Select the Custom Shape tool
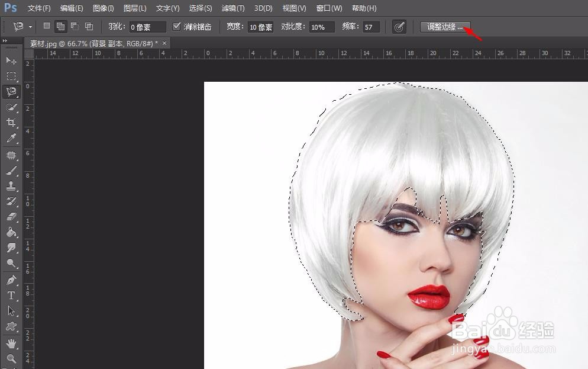 tap(11, 326)
